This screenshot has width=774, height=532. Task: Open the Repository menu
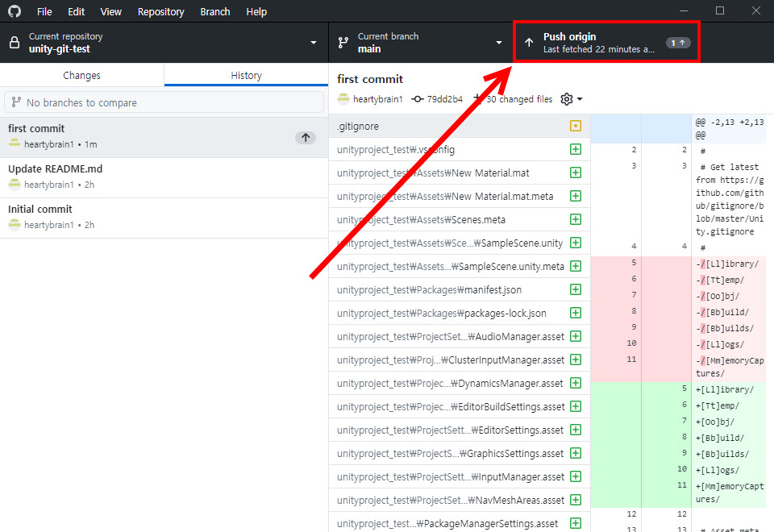coord(161,11)
